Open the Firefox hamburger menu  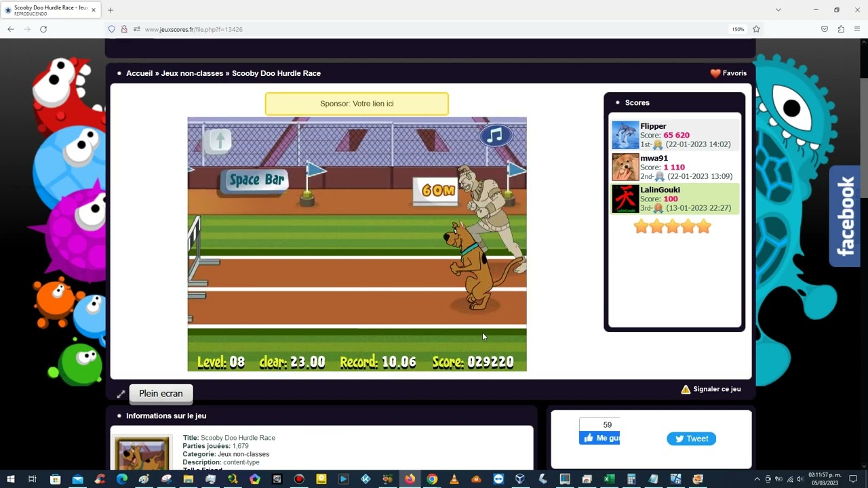coord(858,29)
